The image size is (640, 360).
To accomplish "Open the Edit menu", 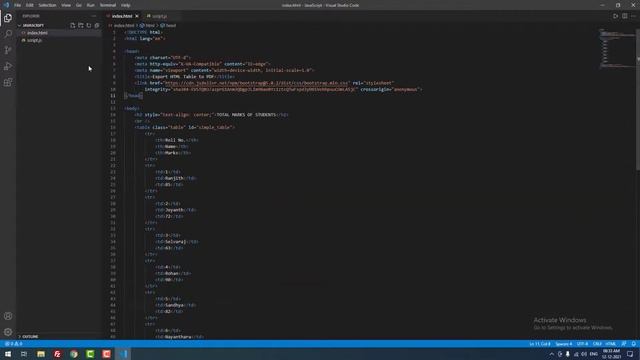I will click(x=30, y=5).
